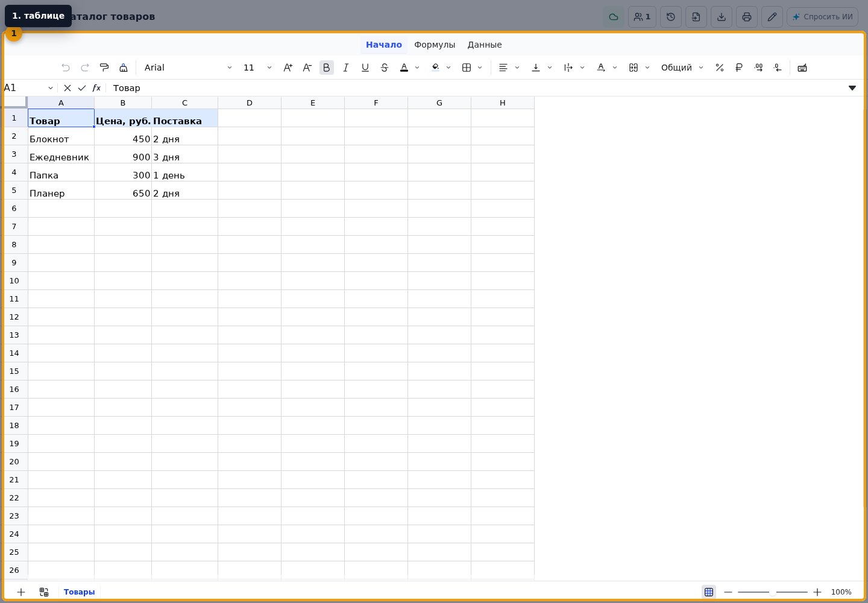Toggle strikethrough formatting
This screenshot has width=868, height=603.
click(385, 68)
